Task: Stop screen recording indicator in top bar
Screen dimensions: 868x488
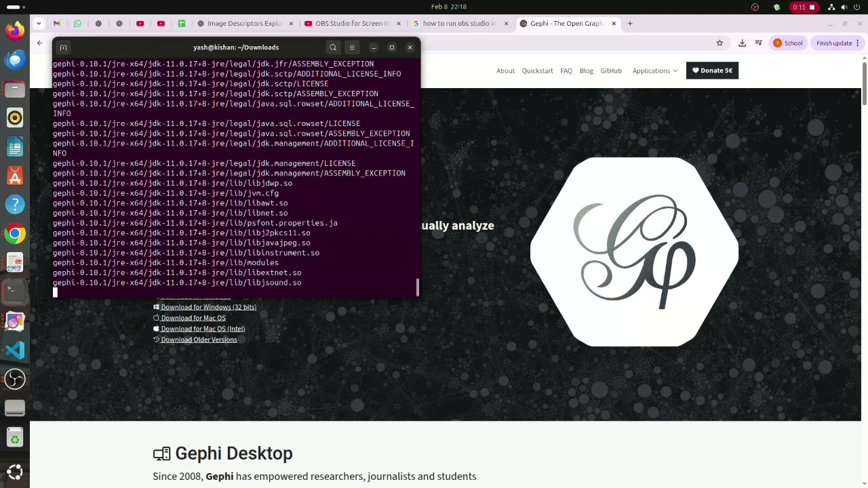Action: [804, 7]
